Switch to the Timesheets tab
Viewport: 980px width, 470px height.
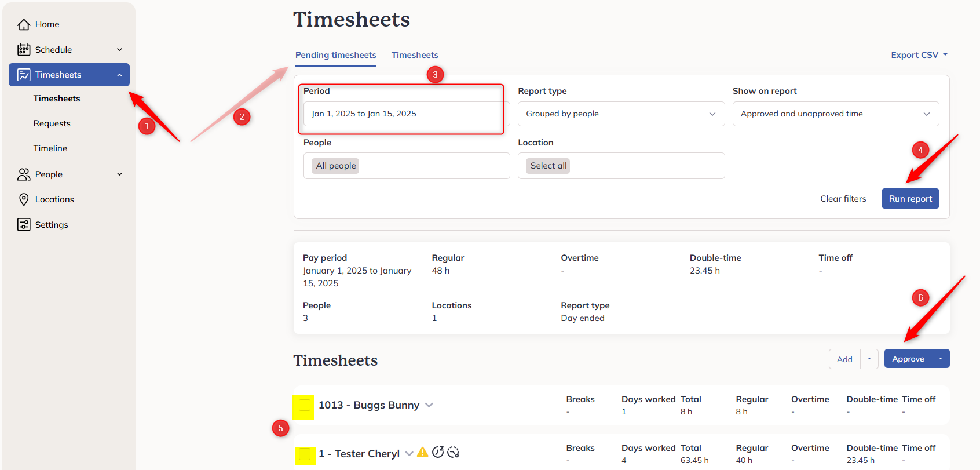pos(415,55)
